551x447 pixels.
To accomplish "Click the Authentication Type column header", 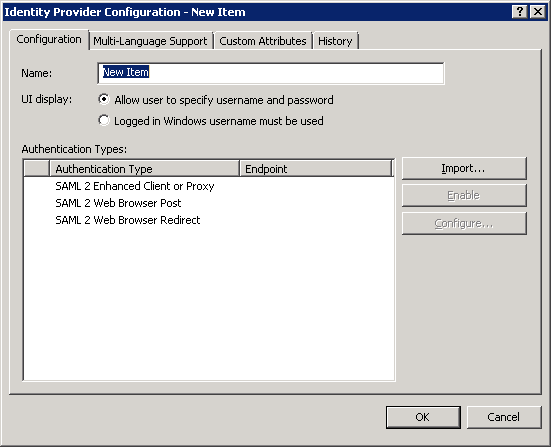I will click(x=144, y=169).
